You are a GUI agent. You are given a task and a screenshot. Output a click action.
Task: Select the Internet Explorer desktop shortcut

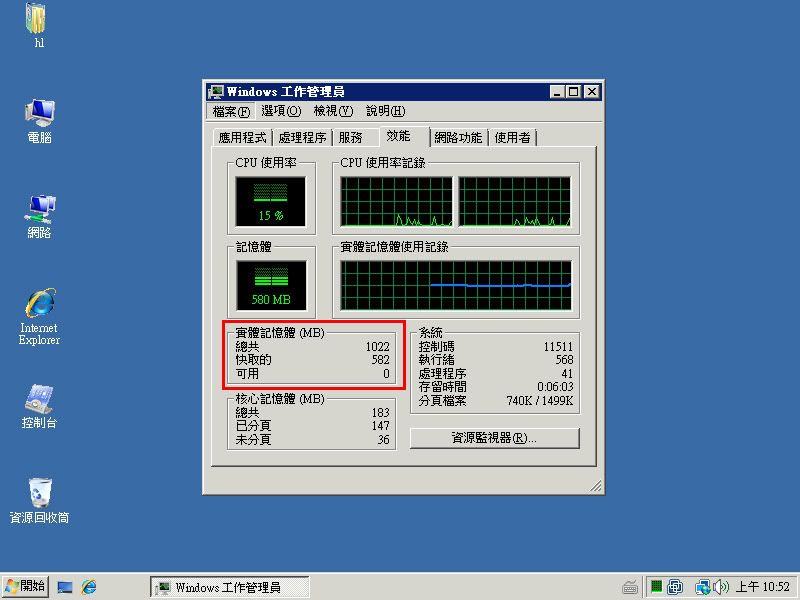[x=39, y=316]
